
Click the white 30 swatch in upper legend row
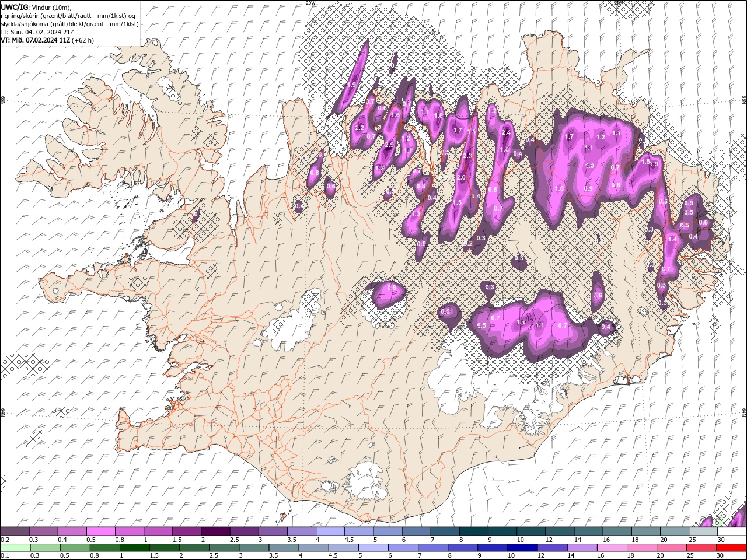[x=731, y=531]
